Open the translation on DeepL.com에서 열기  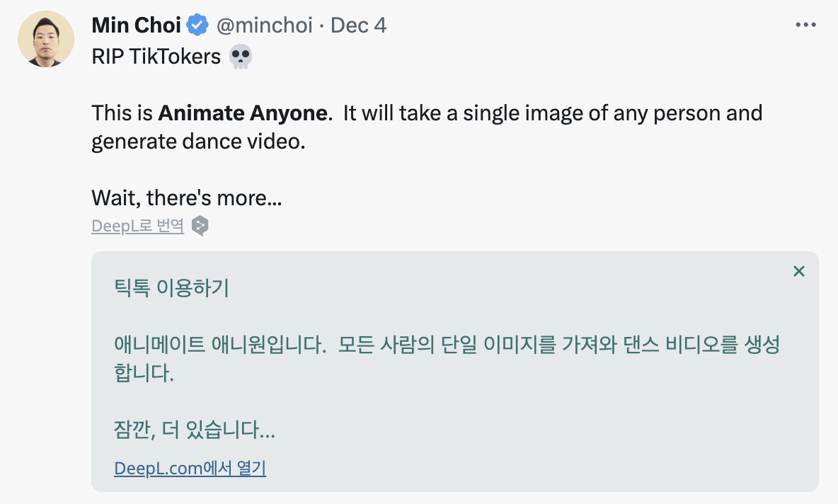pos(190,469)
